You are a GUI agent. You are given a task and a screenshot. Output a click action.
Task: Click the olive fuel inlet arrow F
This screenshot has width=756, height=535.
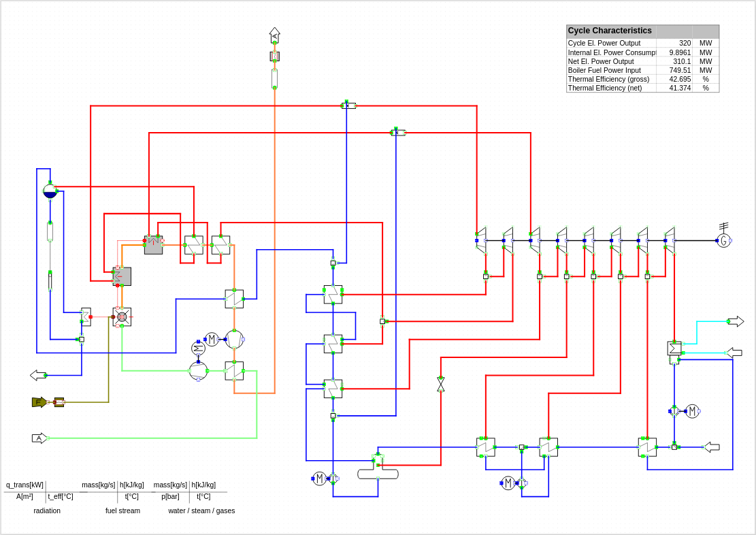39,402
